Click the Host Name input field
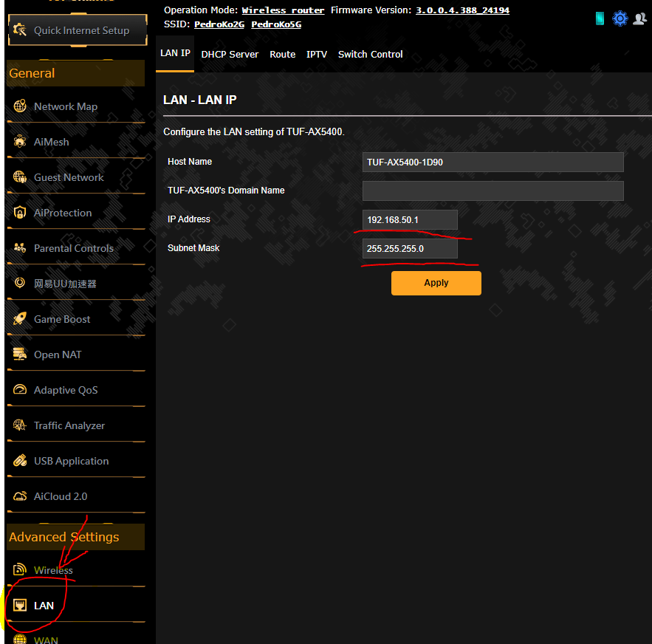The height and width of the screenshot is (644, 652). point(493,162)
